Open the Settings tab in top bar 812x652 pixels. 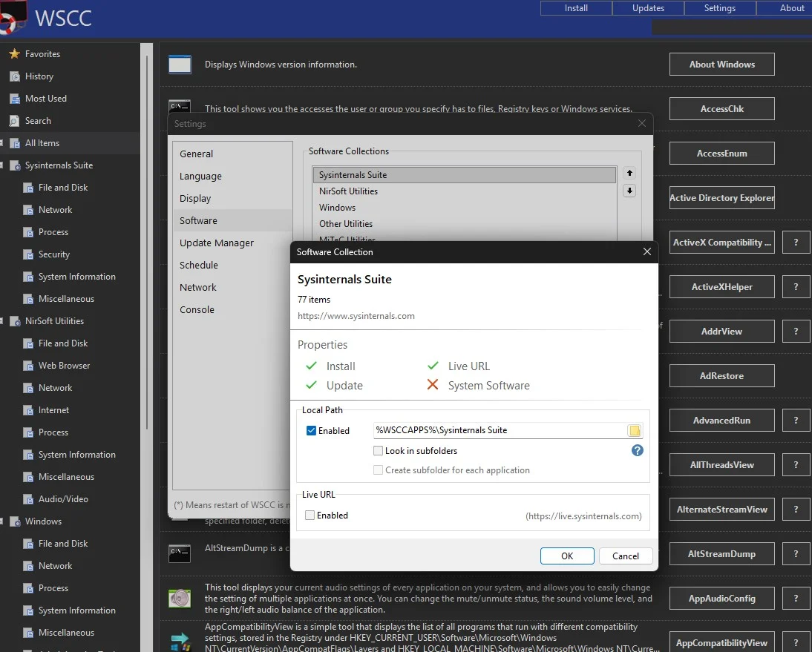click(x=720, y=7)
